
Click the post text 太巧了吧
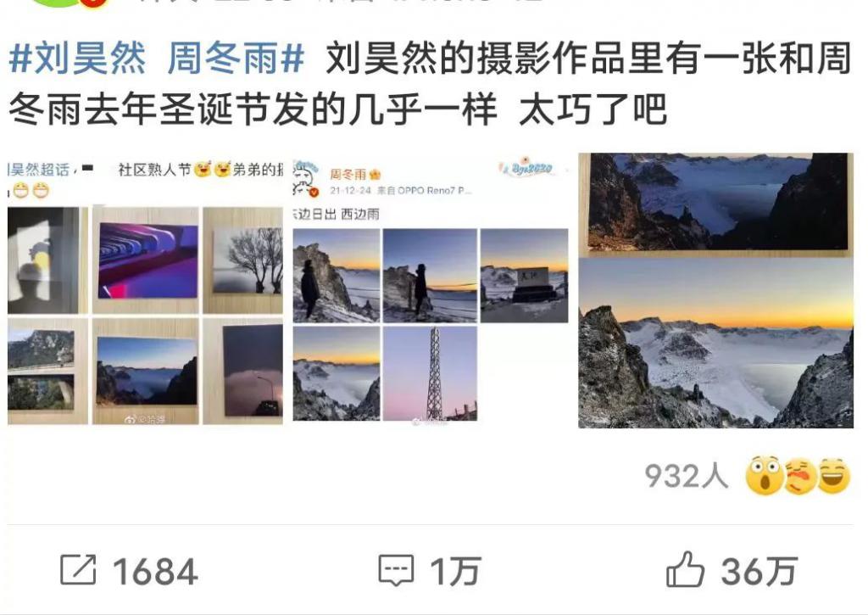click(x=593, y=109)
